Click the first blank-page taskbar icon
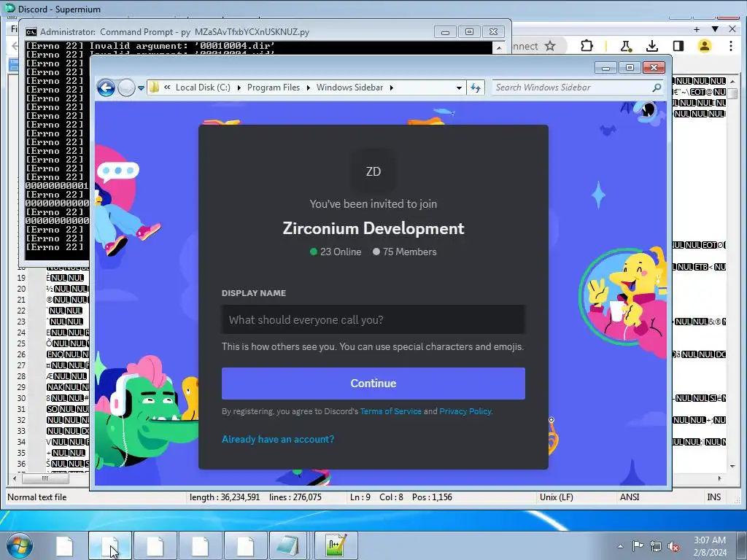Image resolution: width=747 pixels, height=560 pixels. 64,545
